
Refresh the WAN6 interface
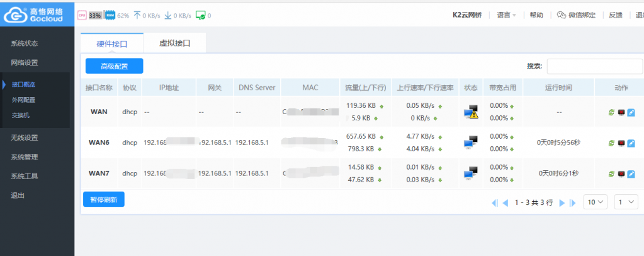611,143
